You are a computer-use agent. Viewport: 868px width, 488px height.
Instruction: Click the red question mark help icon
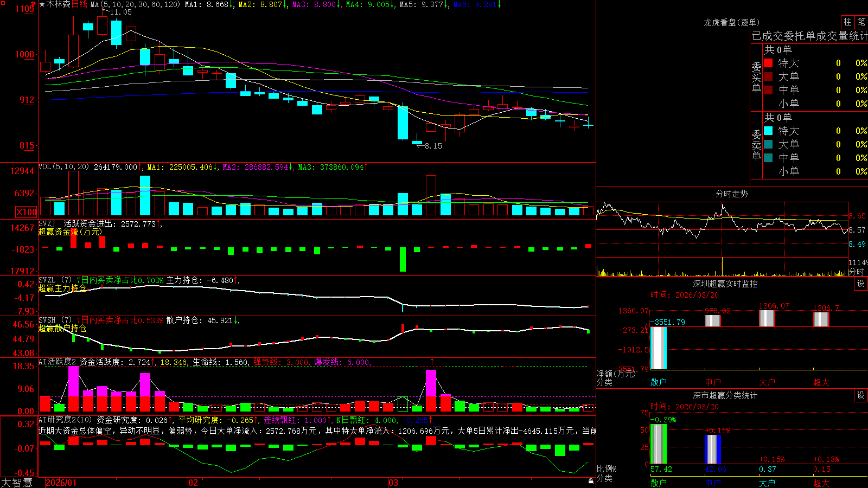(x=33, y=4)
